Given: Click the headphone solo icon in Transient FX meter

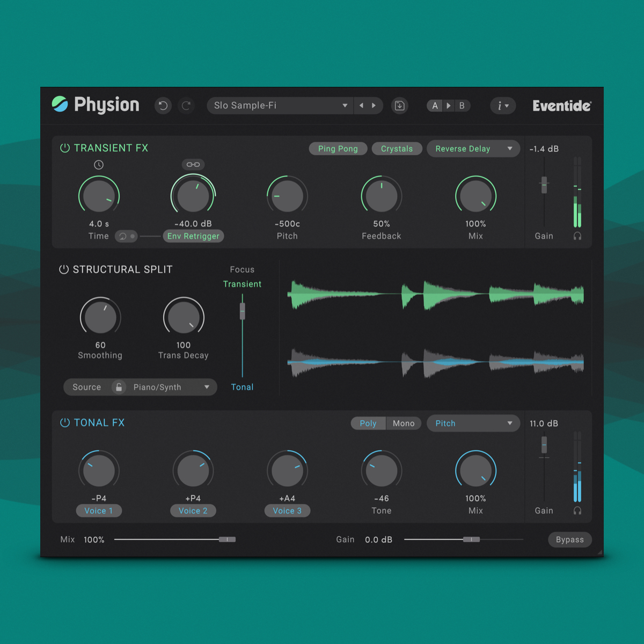Looking at the screenshot, I should point(577,236).
